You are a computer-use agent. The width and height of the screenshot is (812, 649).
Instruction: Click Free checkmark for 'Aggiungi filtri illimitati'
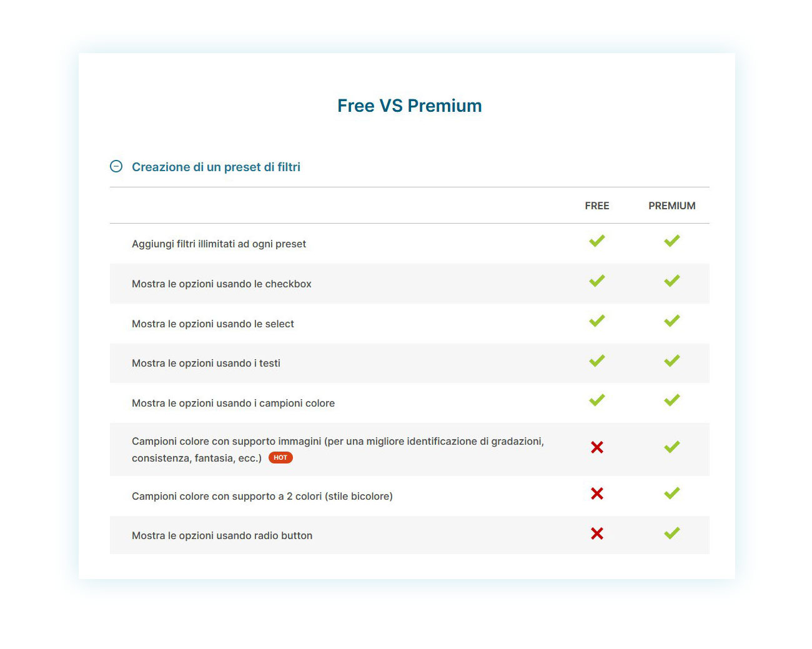click(597, 241)
